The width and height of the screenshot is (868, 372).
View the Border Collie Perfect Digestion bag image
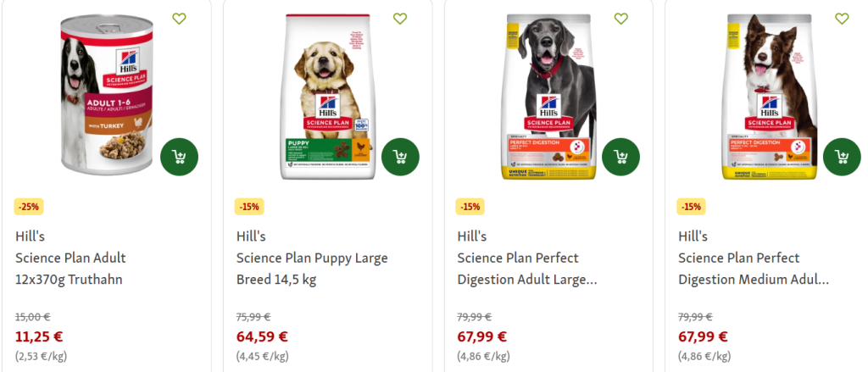tap(771, 97)
